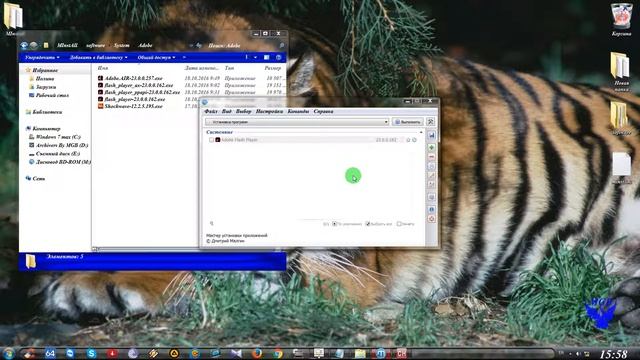The width and height of the screenshot is (640, 360).
Task: Select the Новая папка desktop folder
Action: coord(620,72)
